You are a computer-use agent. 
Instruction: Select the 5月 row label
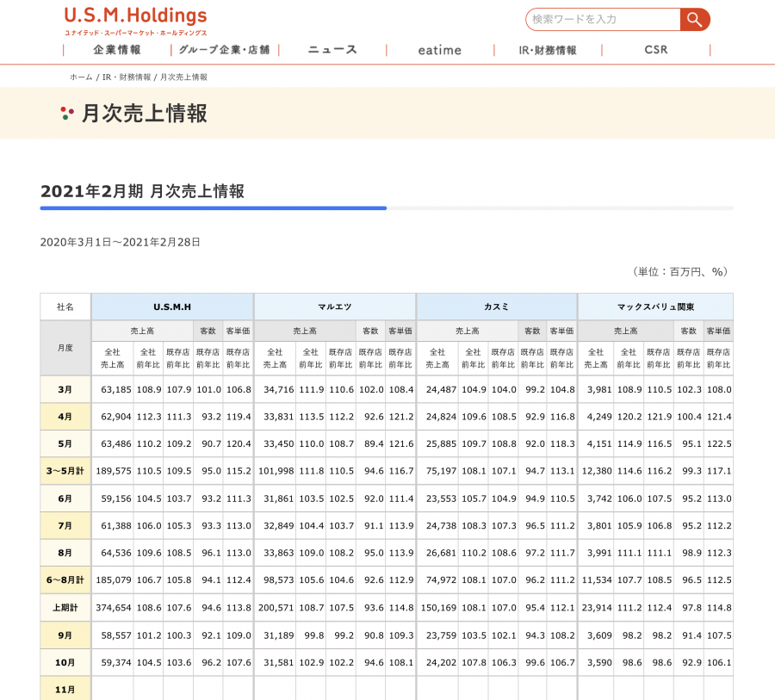point(65,444)
